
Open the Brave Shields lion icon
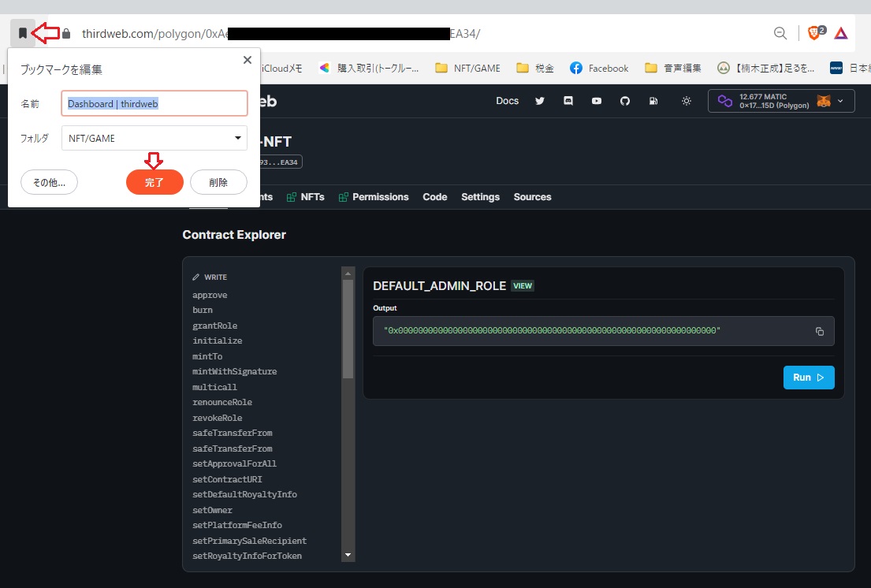815,33
